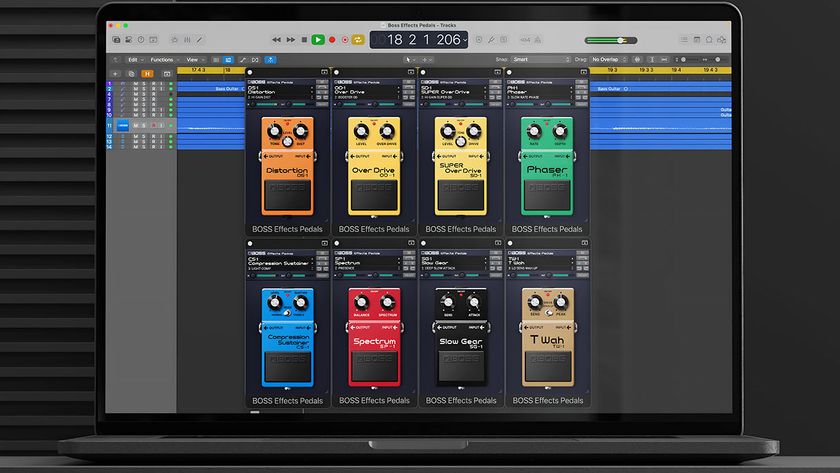Click the Over Drive pedal LEVEL knob

[x=361, y=133]
